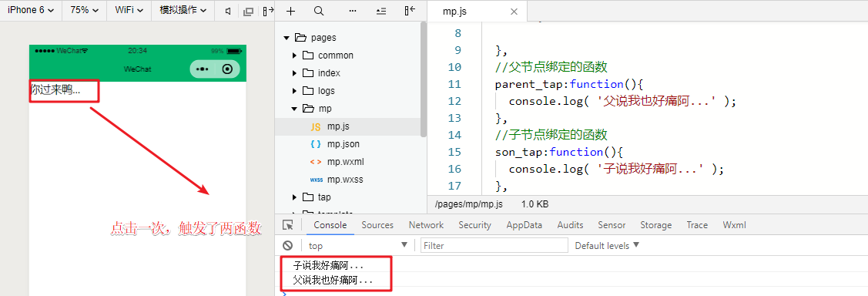The image size is (868, 296).
Task: Switch to the Network tab
Action: pyautogui.click(x=426, y=225)
